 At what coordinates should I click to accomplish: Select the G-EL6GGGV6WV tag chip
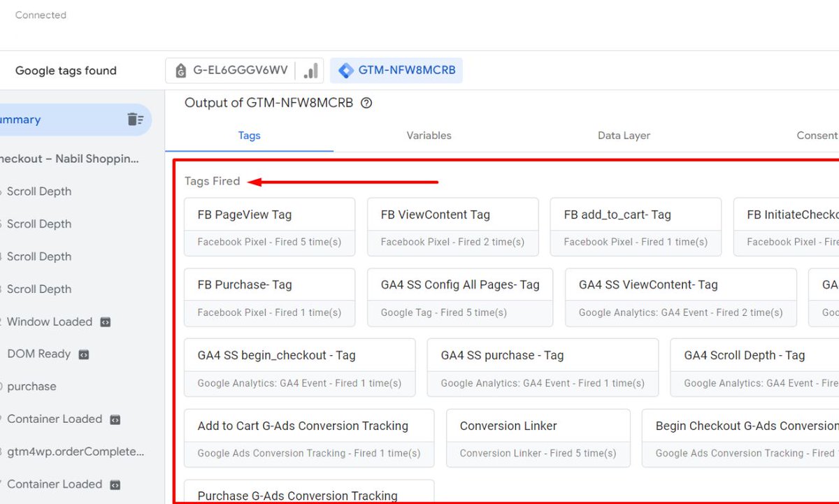244,71
